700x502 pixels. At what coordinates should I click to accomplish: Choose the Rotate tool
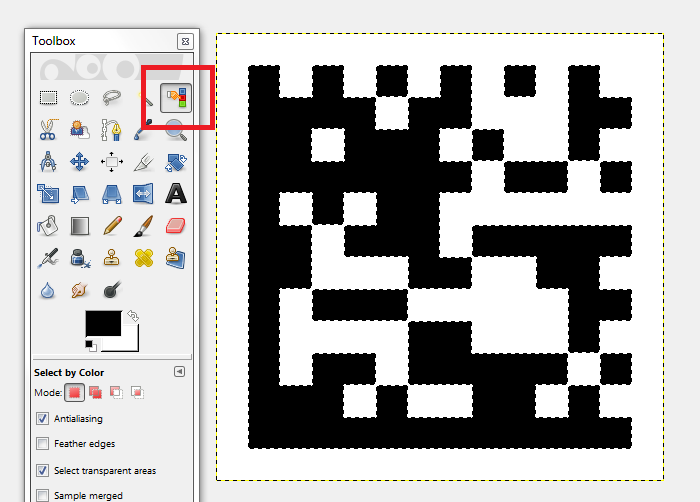point(176,163)
